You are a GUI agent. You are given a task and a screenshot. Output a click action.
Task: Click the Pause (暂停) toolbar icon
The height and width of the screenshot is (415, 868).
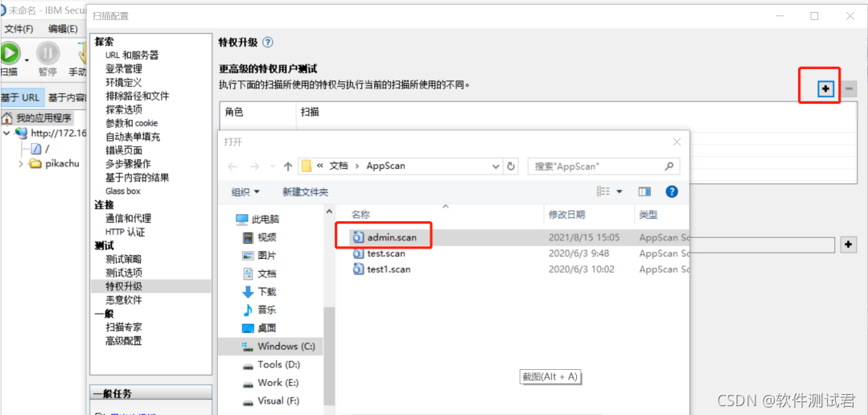click(x=47, y=53)
